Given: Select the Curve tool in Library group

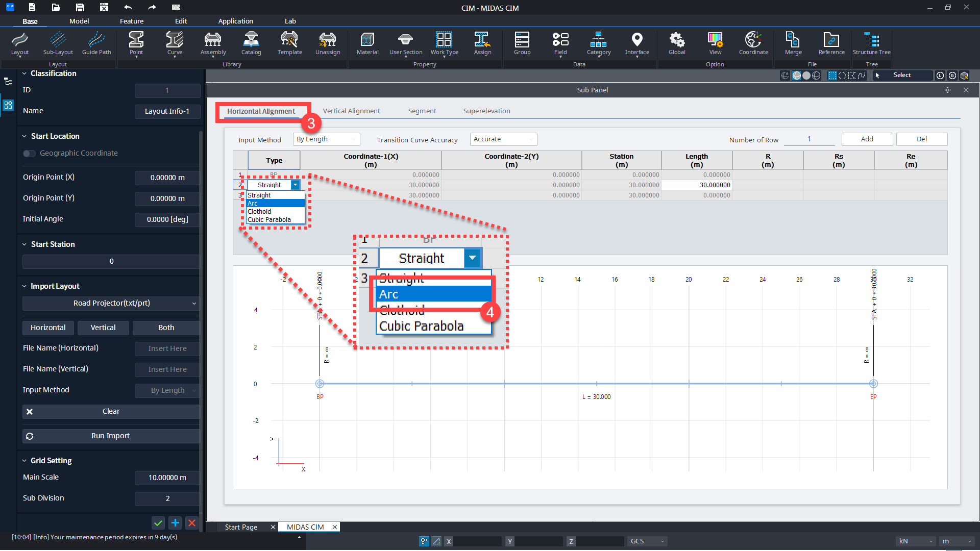Looking at the screenshot, I should (174, 43).
